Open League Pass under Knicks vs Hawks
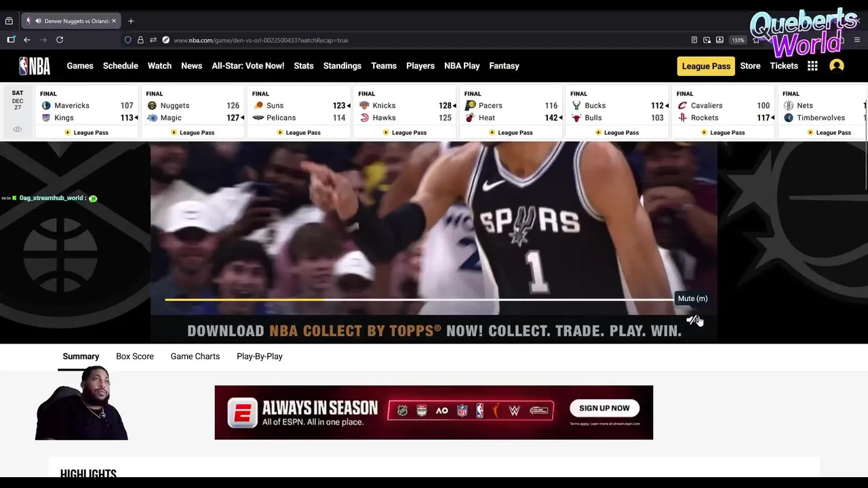 click(x=405, y=133)
